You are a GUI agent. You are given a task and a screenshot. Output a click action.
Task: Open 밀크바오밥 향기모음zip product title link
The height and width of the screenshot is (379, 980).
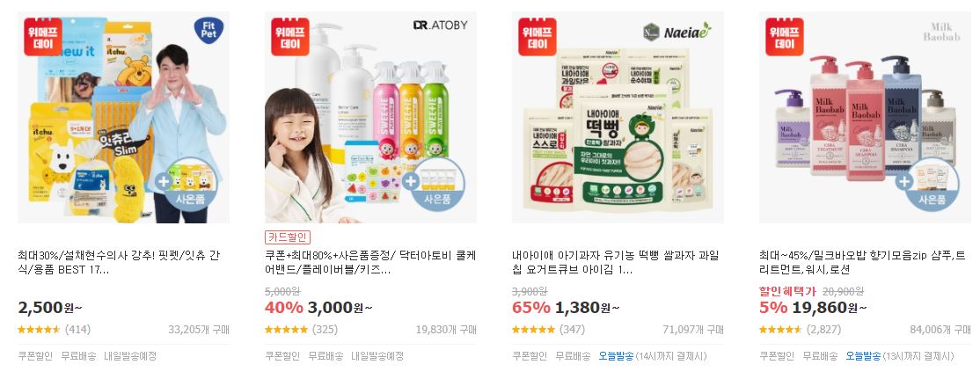tap(862, 263)
